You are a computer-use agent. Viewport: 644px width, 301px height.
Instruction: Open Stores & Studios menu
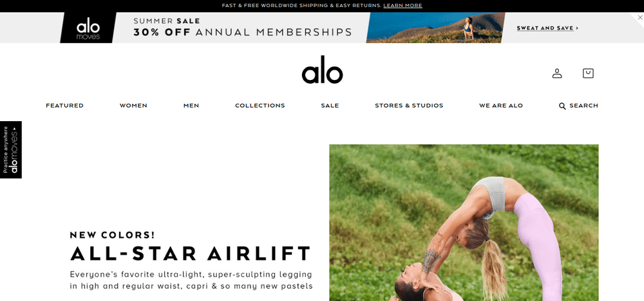click(409, 106)
